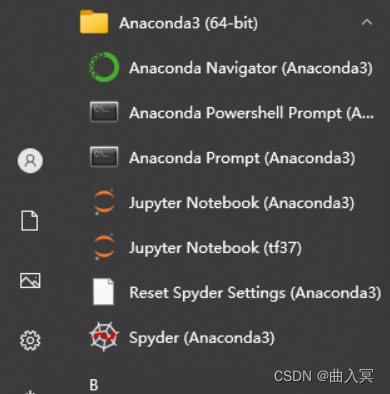Open the Anaconda Prompt (Anaconda3) entry
The width and height of the screenshot is (390, 394).
(x=230, y=157)
